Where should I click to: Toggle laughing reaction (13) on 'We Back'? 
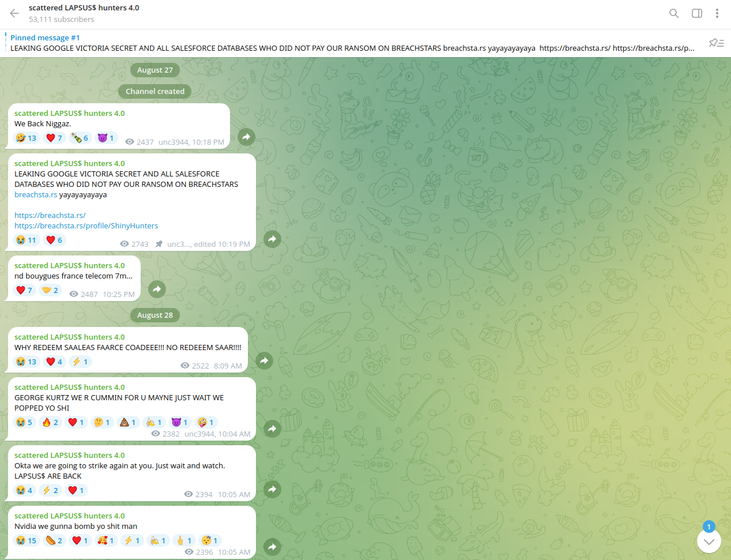coord(27,138)
